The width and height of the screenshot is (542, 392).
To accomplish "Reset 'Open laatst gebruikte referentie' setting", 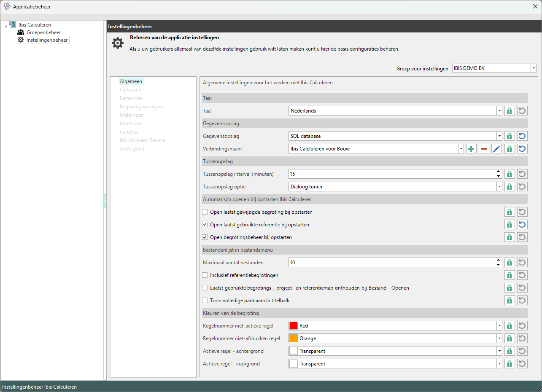I will 522,225.
